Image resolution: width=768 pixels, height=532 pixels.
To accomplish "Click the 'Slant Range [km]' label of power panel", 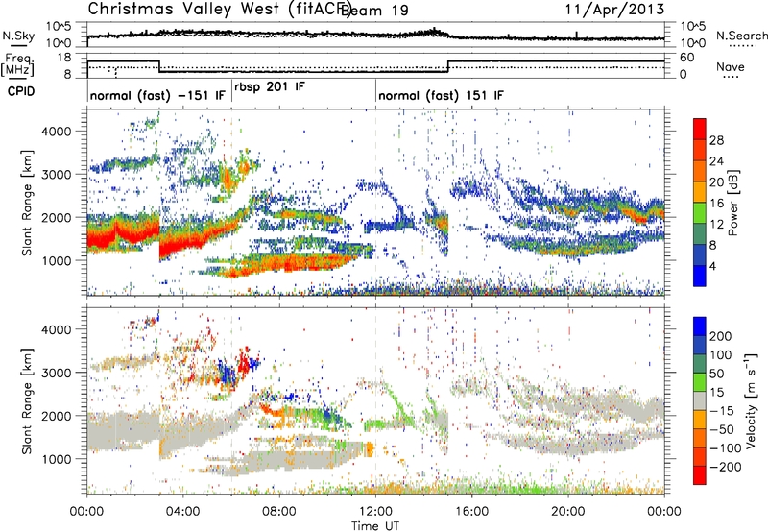I will pos(27,203).
